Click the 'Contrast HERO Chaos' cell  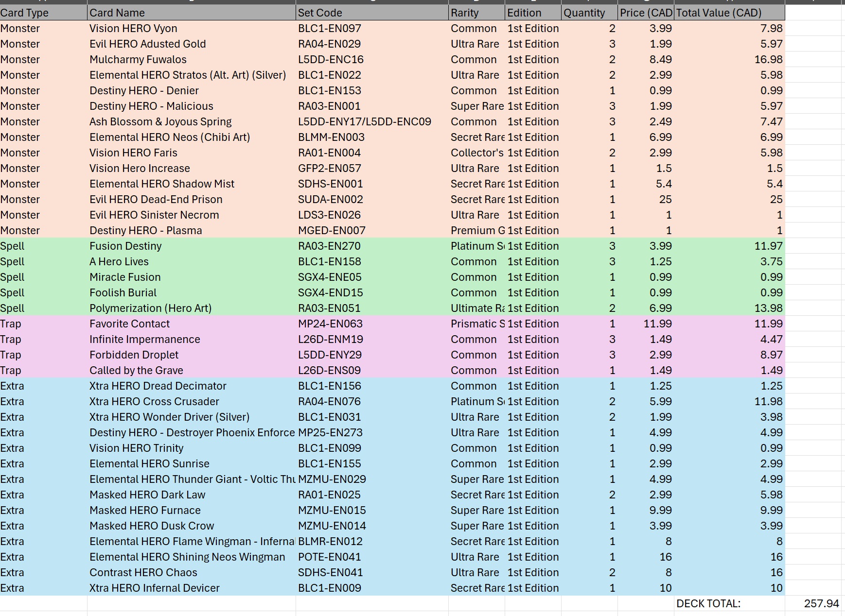pyautogui.click(x=192, y=572)
